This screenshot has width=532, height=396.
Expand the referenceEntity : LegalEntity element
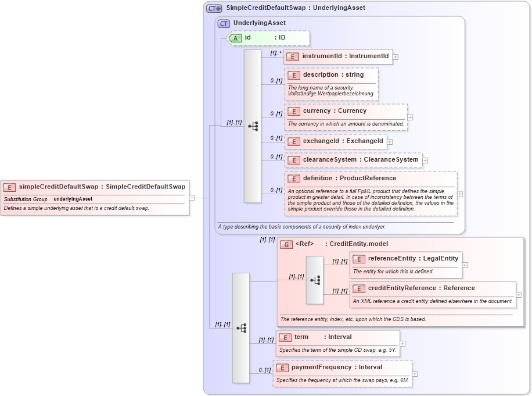click(465, 265)
